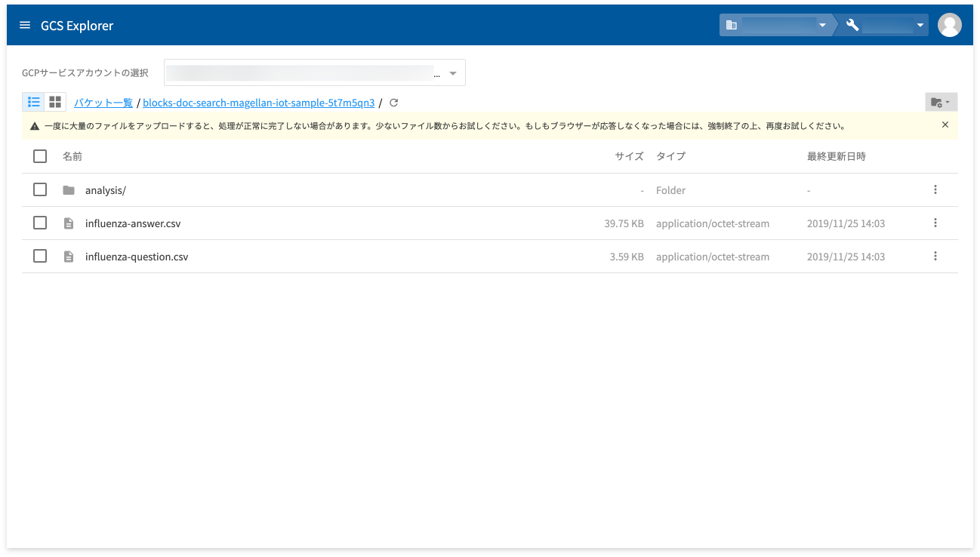980x557 pixels.
Task: Open the project wrench selector dropdown
Action: pyautogui.click(x=883, y=25)
